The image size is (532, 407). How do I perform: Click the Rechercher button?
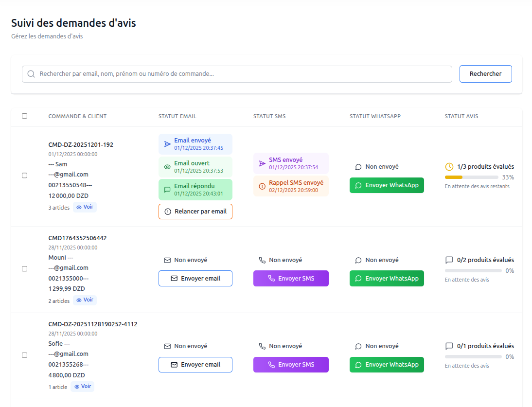tap(485, 74)
